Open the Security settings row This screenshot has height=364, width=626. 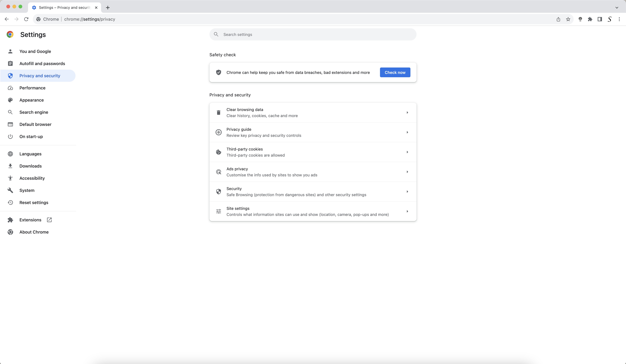313,192
